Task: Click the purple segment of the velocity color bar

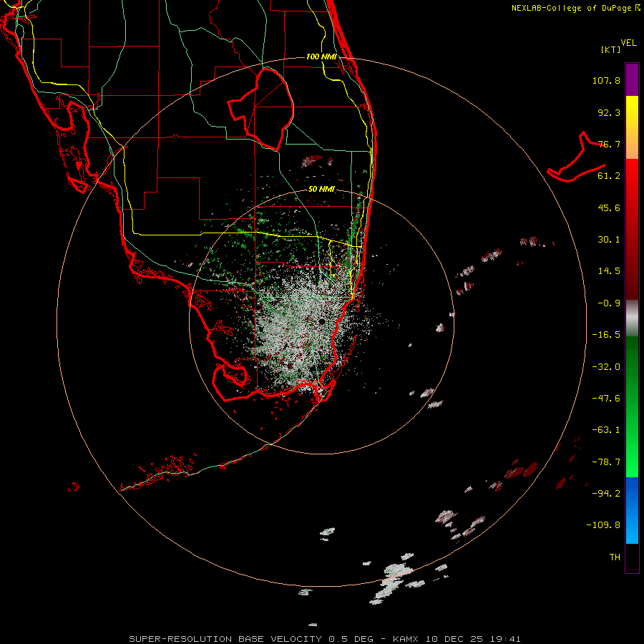Action: (x=632, y=79)
